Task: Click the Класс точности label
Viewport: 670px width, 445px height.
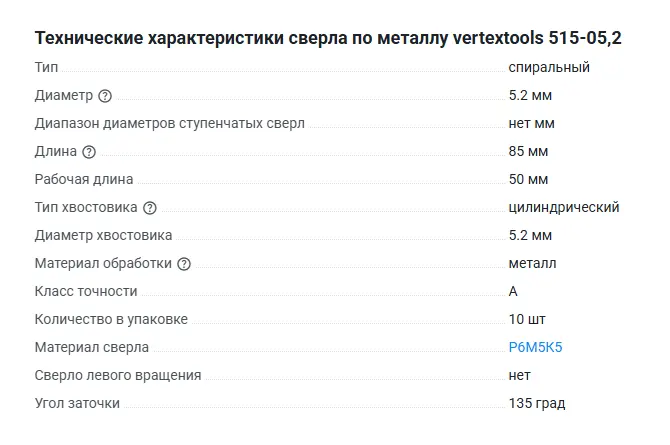Action: tap(86, 291)
